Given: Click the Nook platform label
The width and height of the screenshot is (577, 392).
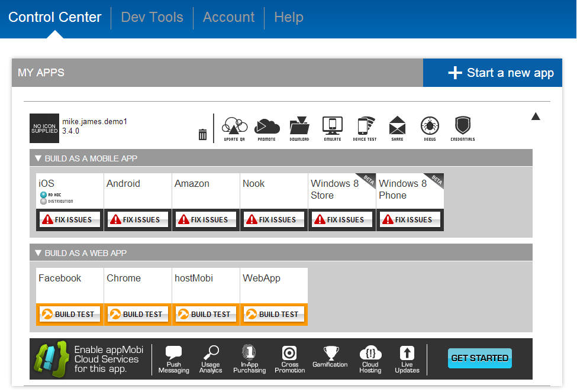Looking at the screenshot, I should (x=253, y=183).
